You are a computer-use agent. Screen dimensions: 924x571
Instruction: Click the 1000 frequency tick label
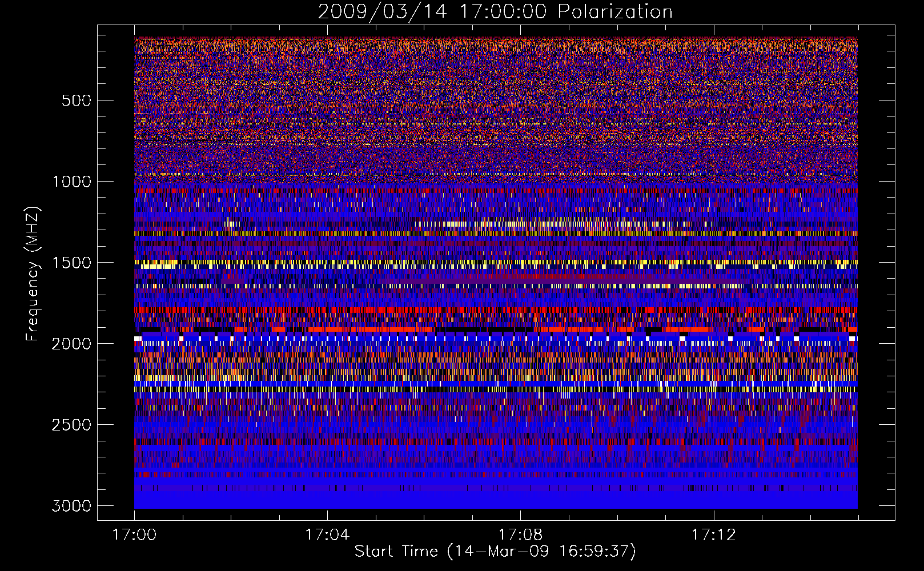coord(72,182)
